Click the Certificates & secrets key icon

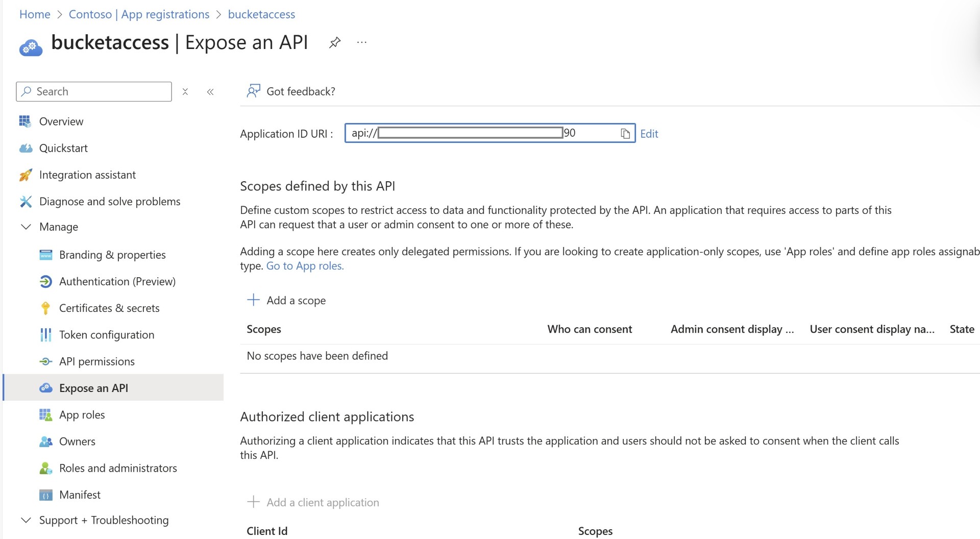pos(45,308)
